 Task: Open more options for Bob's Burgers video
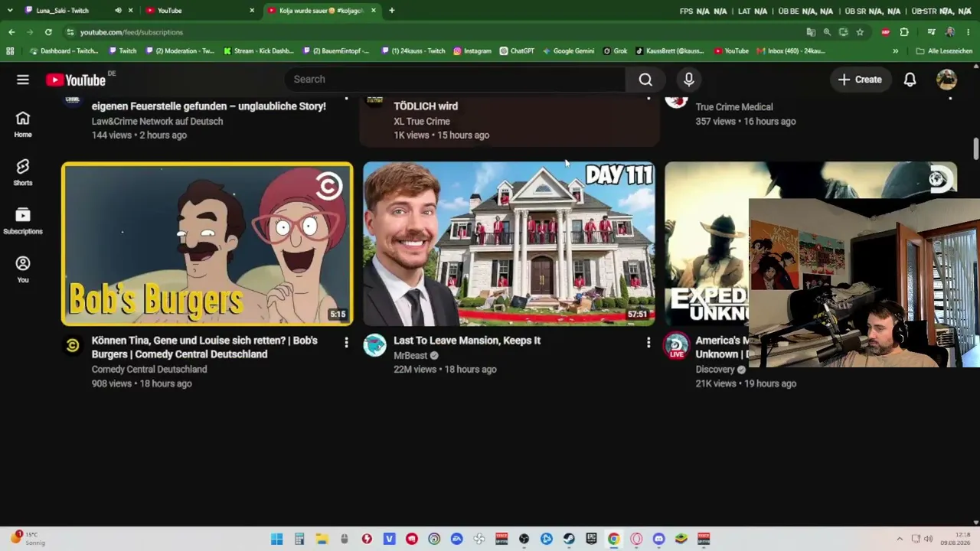(x=346, y=343)
